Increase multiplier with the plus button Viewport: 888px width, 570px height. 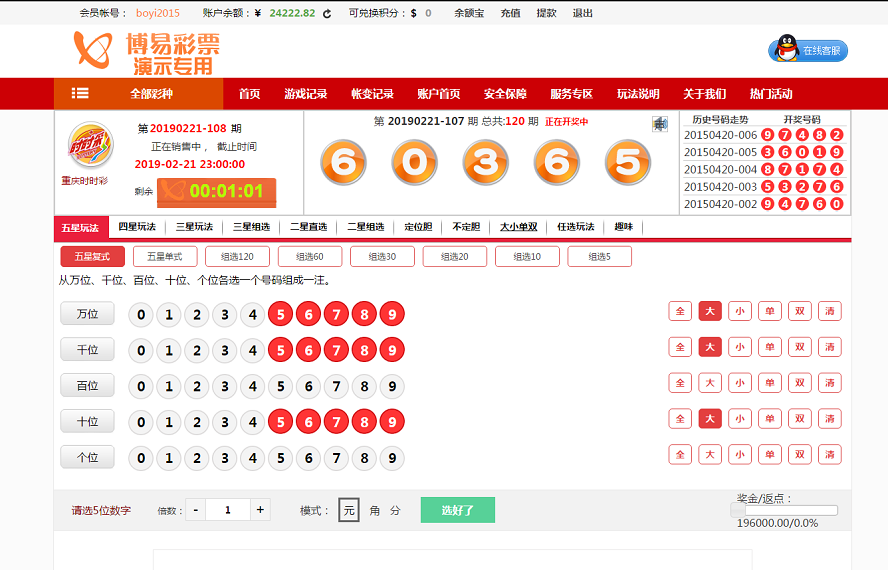pyautogui.click(x=261, y=510)
